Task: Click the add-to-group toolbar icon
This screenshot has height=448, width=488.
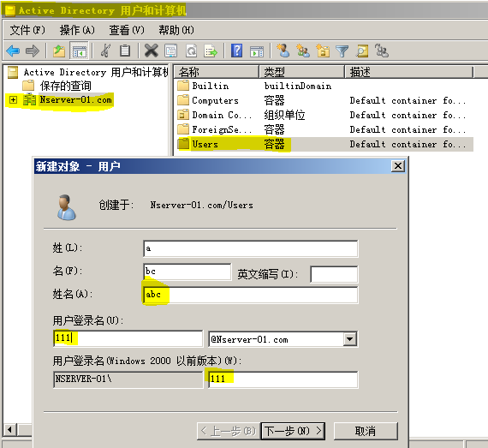Action: click(x=382, y=51)
